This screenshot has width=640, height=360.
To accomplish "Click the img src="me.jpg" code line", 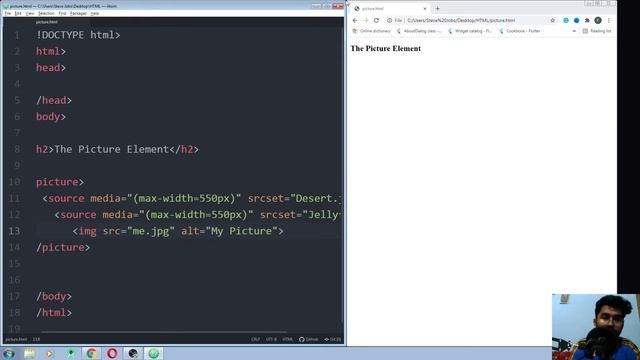I will (x=178, y=231).
